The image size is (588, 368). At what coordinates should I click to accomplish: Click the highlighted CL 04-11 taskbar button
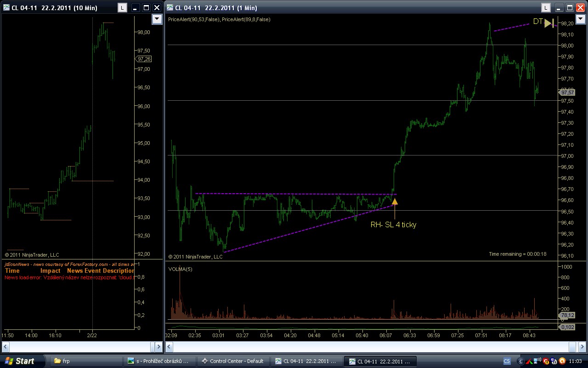point(380,361)
